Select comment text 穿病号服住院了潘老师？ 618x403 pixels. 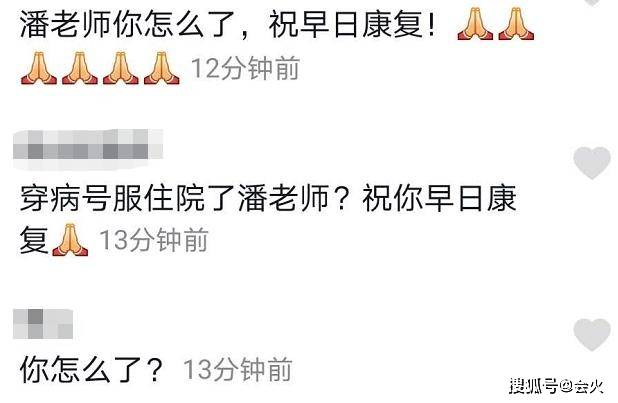coord(185,199)
